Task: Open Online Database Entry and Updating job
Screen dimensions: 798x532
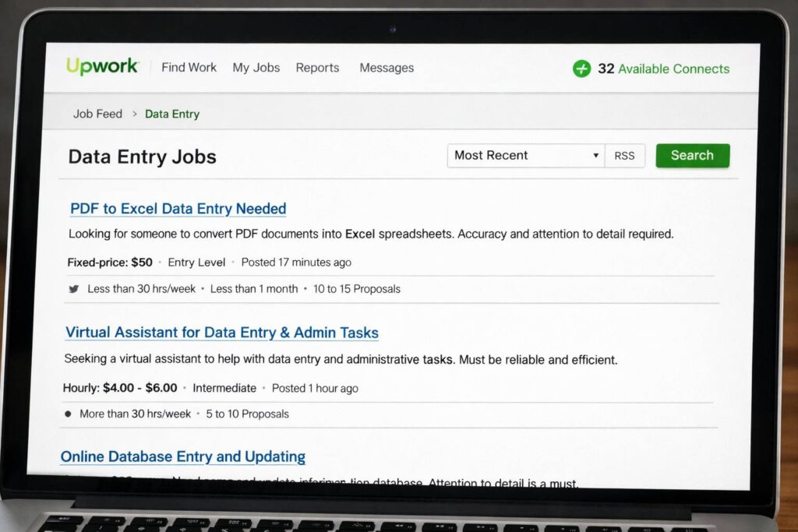Action: [x=183, y=456]
